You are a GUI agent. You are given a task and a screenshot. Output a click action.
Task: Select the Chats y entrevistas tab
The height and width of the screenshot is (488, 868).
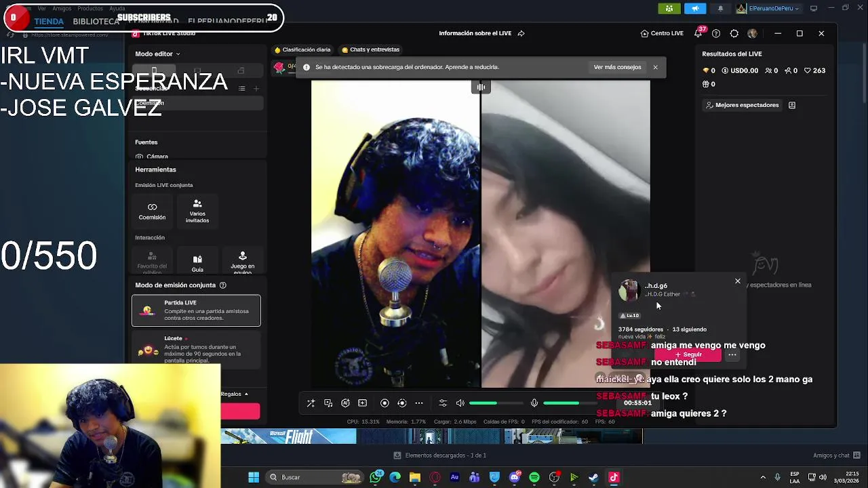click(371, 49)
